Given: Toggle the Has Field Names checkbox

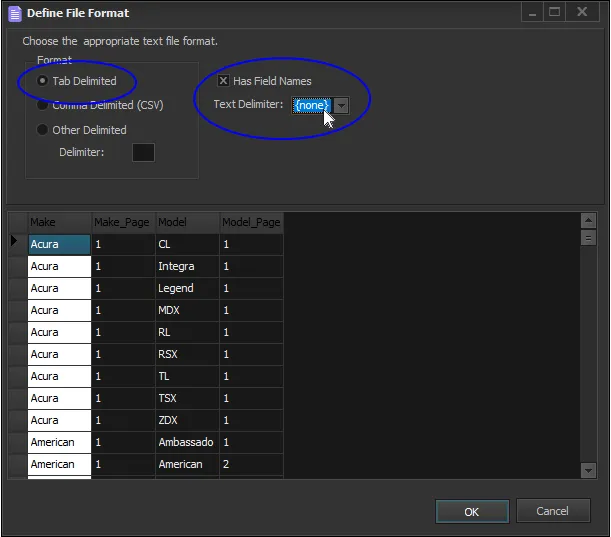Looking at the screenshot, I should (224, 81).
